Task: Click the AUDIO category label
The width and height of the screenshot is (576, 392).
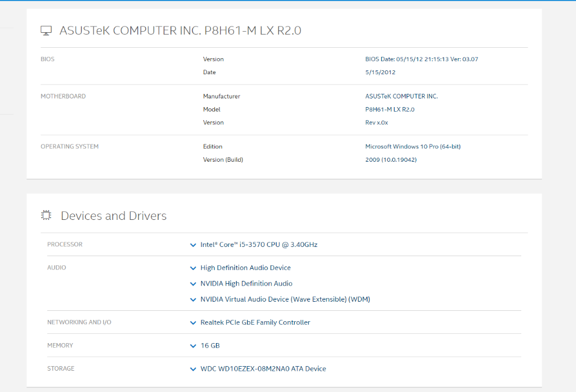Action: pos(56,268)
